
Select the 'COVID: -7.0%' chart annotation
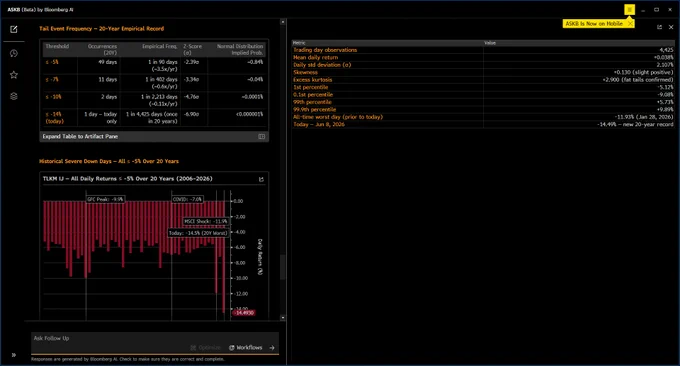[x=187, y=199]
